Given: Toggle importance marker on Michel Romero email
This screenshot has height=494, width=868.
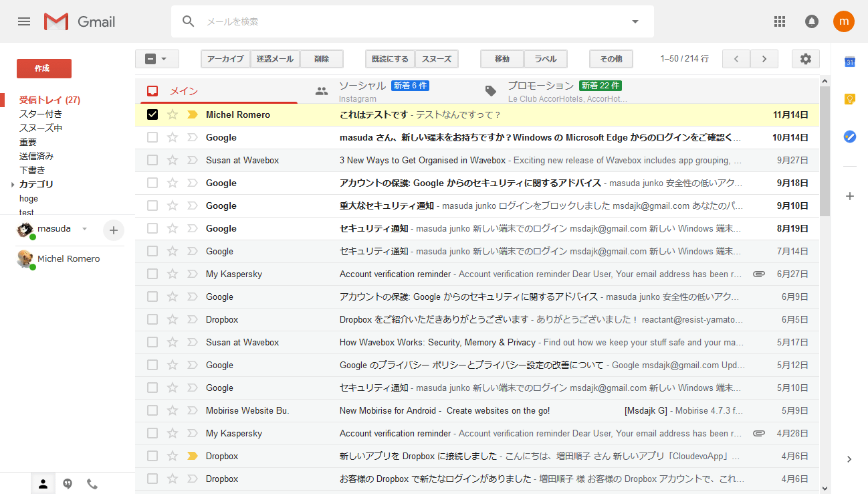Looking at the screenshot, I should (193, 114).
